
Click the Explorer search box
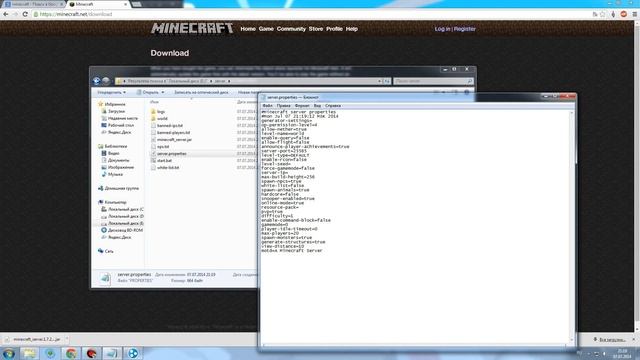click(433, 81)
